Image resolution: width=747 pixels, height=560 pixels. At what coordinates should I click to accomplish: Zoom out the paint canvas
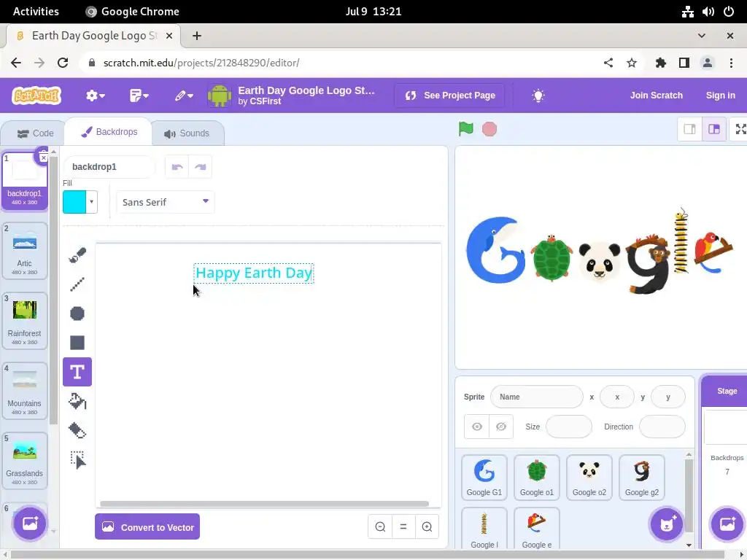click(380, 526)
